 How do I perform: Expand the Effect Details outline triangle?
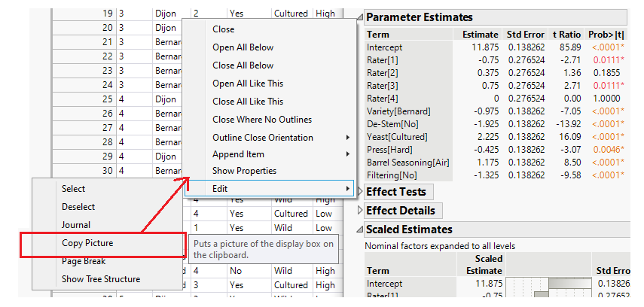click(360, 211)
